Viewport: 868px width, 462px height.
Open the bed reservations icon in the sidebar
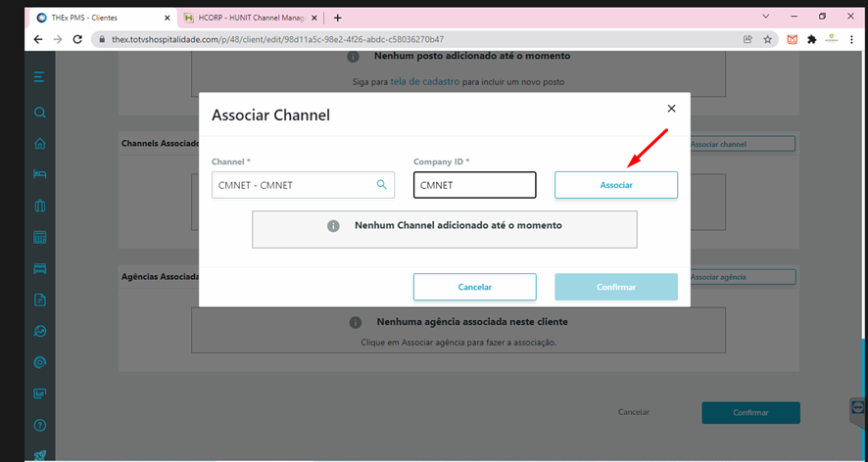pyautogui.click(x=39, y=174)
